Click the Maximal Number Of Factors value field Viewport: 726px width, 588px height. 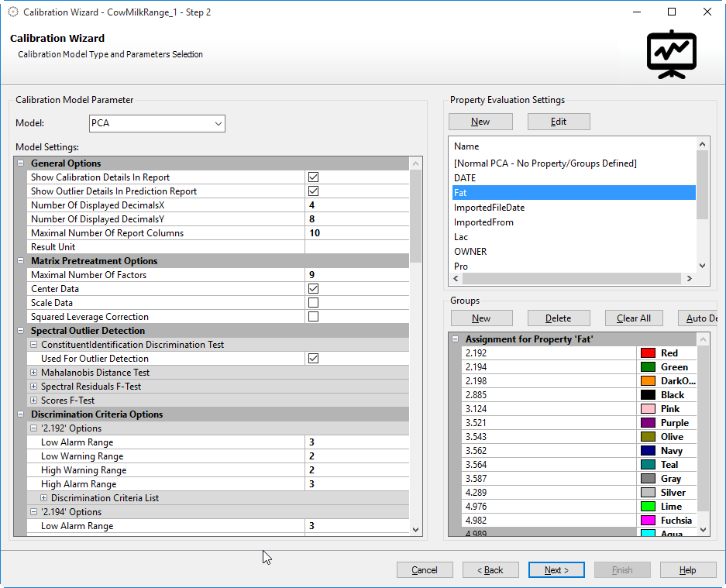coord(356,275)
